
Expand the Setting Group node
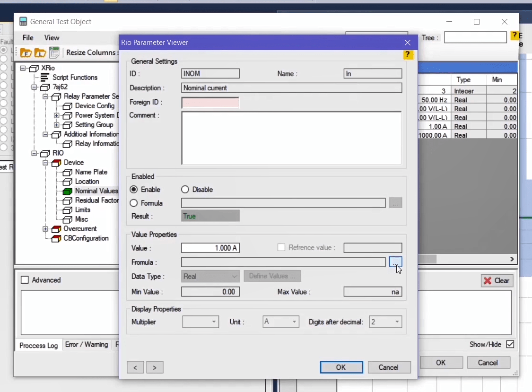click(x=56, y=125)
